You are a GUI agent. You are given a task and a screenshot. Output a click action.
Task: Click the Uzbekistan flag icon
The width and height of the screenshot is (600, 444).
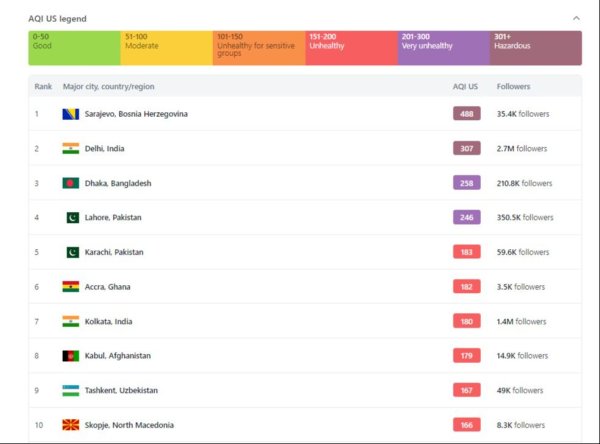71,390
